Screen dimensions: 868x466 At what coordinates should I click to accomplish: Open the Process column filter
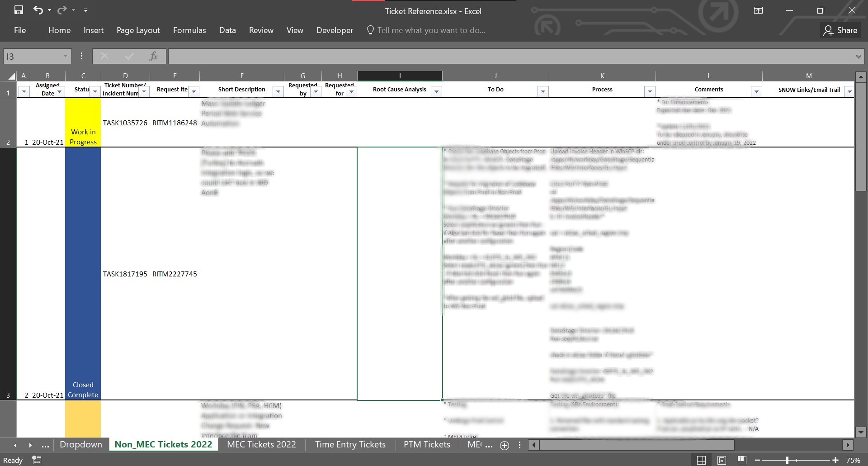[650, 92]
